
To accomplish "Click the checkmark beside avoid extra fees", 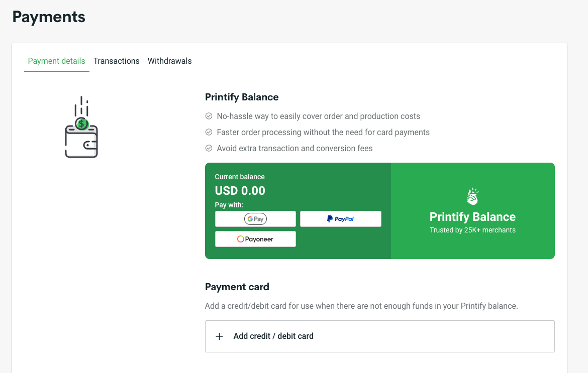I will [x=209, y=148].
